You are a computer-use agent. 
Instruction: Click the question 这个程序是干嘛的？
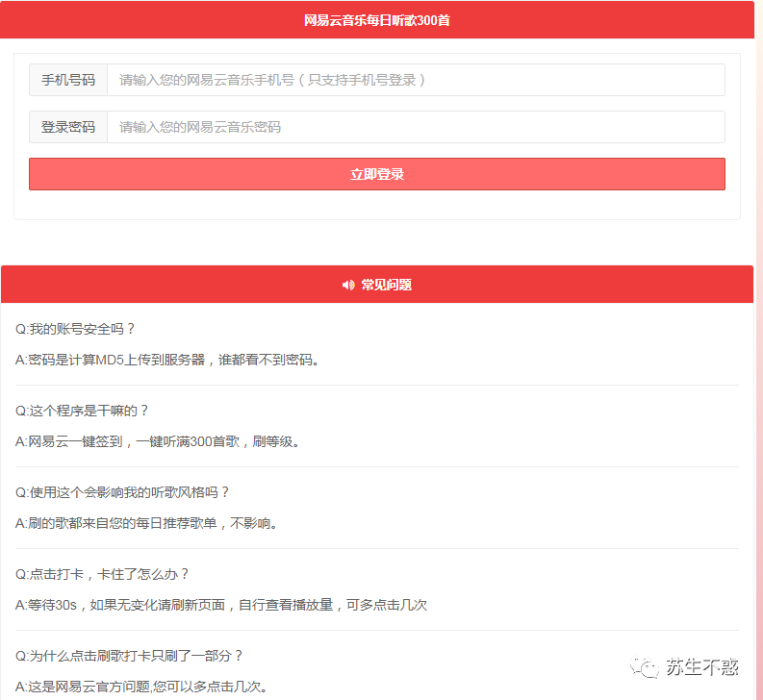82,411
